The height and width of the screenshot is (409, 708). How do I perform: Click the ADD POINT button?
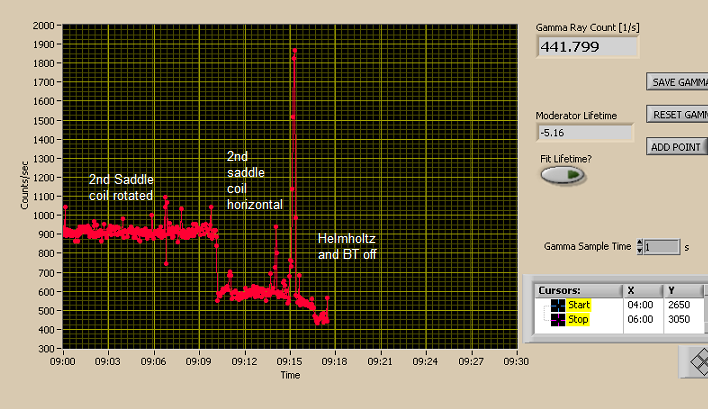pos(677,147)
